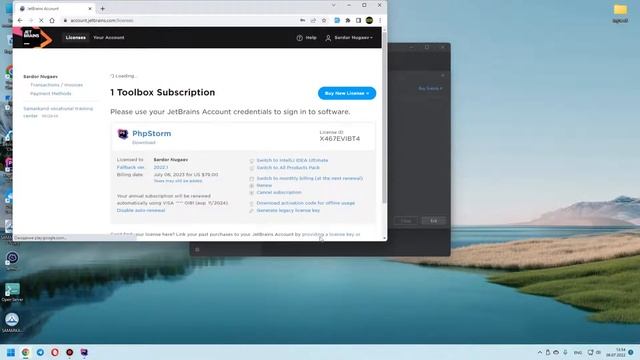Click Disable auto-renewal link
Screen dimensions: 640x360
click(141, 210)
